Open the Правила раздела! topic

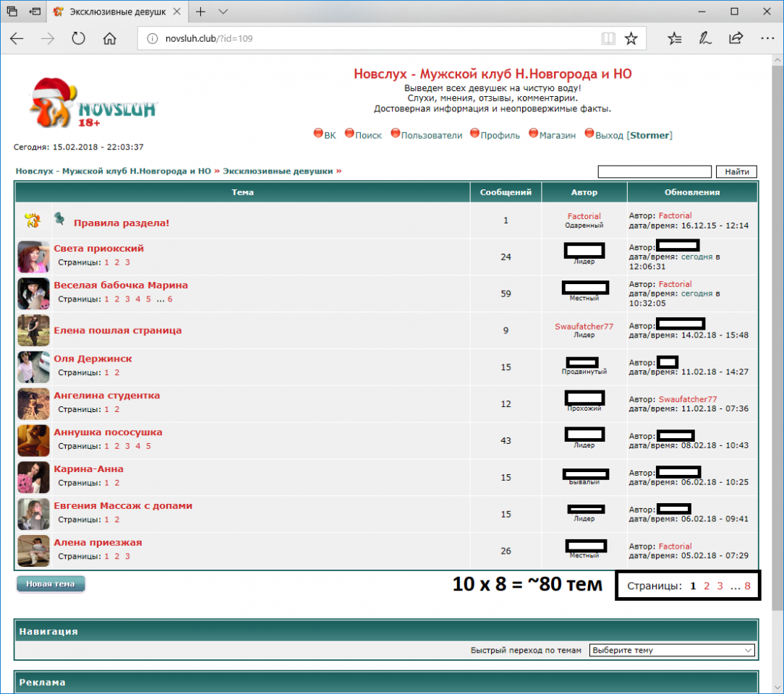click(122, 223)
